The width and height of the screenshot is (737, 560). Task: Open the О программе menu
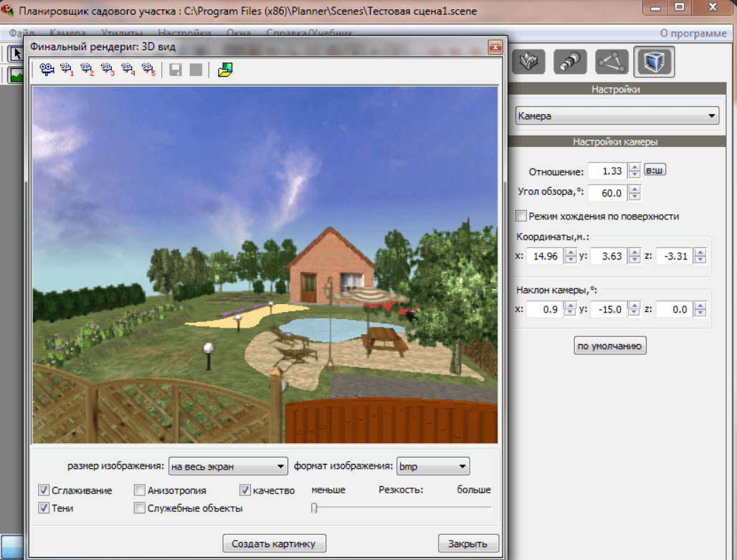[693, 34]
